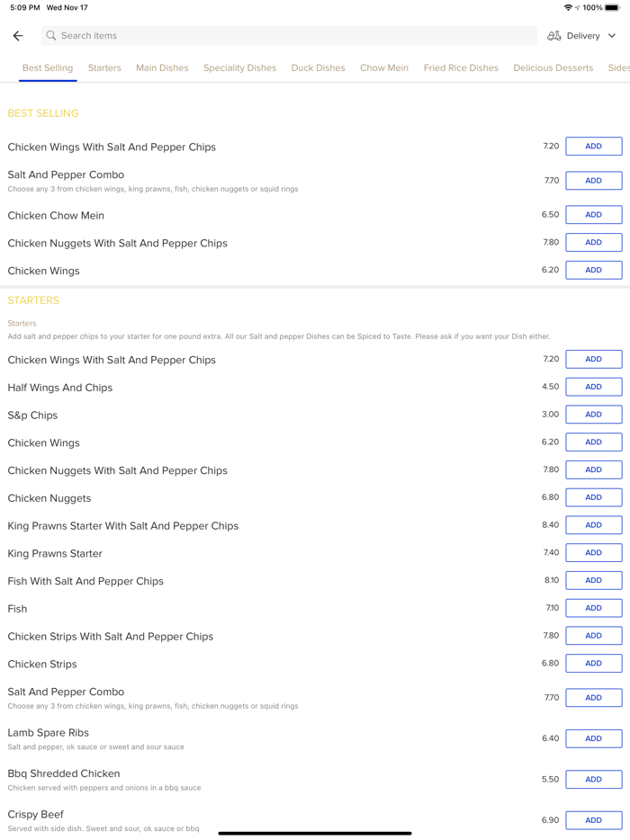The width and height of the screenshot is (630, 840).
Task: Add Half Wings And Chips
Action: coord(593,387)
